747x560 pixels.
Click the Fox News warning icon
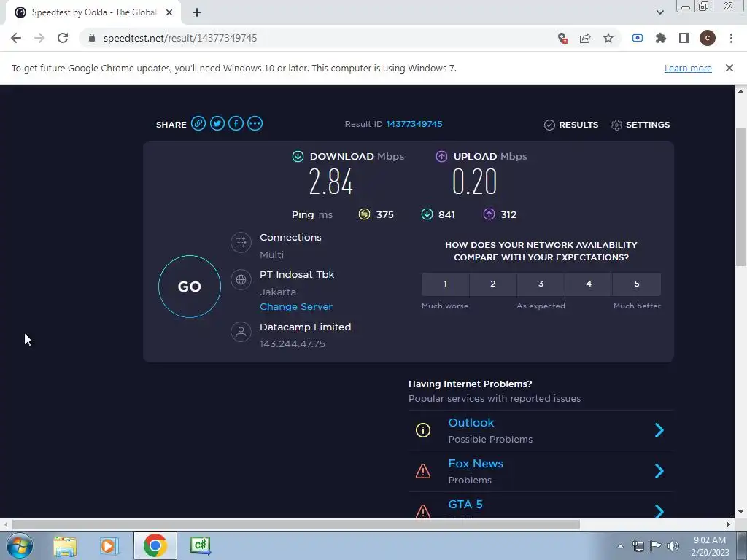click(x=423, y=472)
